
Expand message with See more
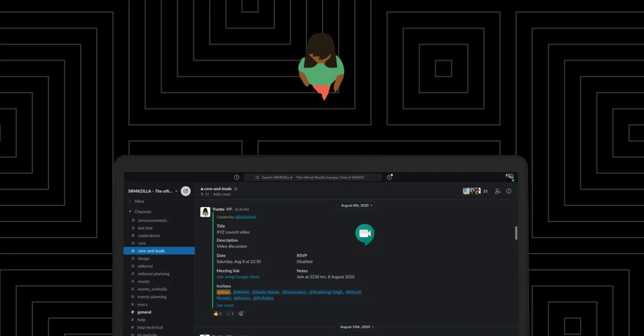225,305
